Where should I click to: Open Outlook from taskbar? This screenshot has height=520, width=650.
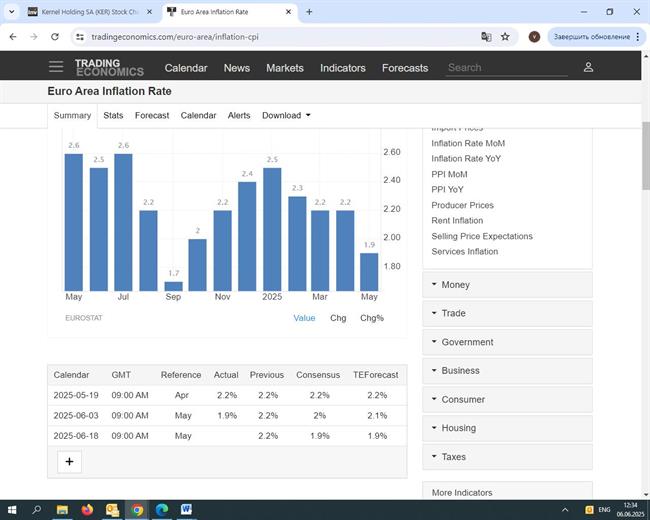(112, 510)
